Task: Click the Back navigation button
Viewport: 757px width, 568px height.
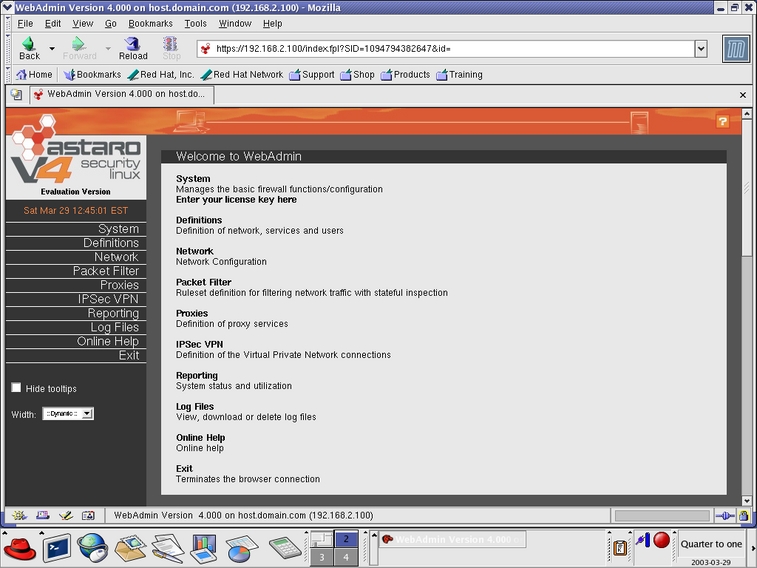Action: 29,48
